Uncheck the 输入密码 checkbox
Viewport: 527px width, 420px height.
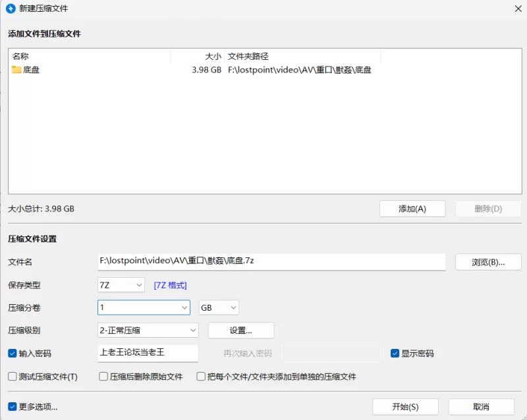coord(13,354)
